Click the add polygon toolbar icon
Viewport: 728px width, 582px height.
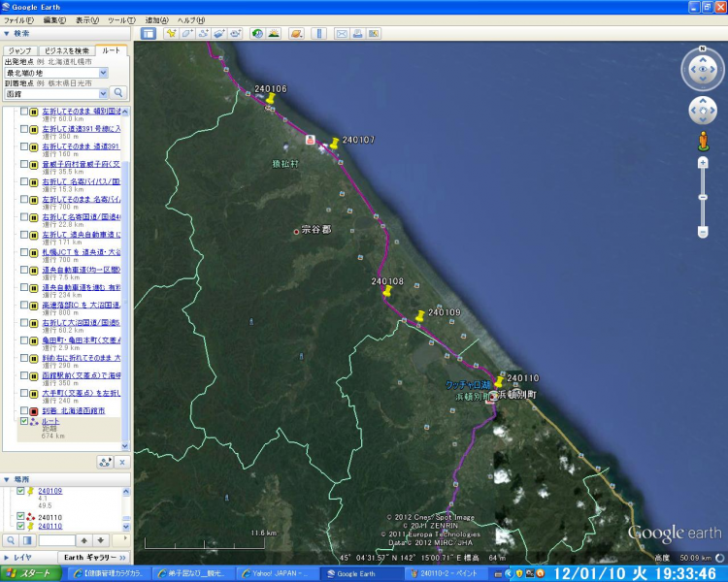point(187,33)
